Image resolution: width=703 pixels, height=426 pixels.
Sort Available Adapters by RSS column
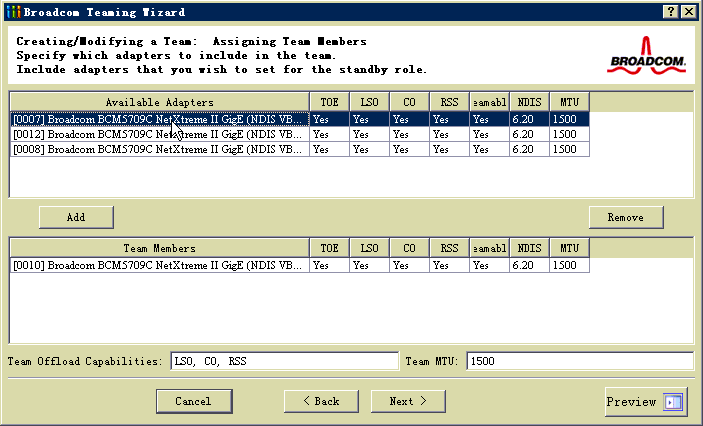pos(449,102)
